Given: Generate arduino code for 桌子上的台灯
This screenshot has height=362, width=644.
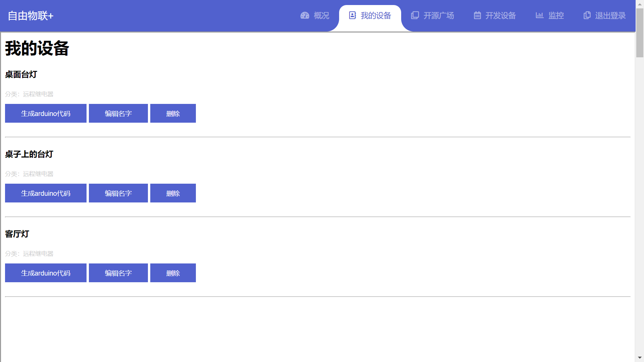Looking at the screenshot, I should [46, 193].
